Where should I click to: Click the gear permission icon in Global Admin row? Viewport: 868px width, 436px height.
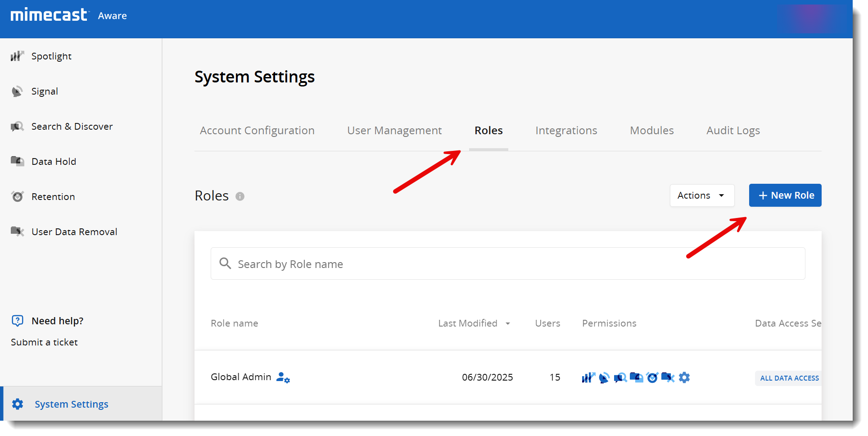[x=684, y=377]
